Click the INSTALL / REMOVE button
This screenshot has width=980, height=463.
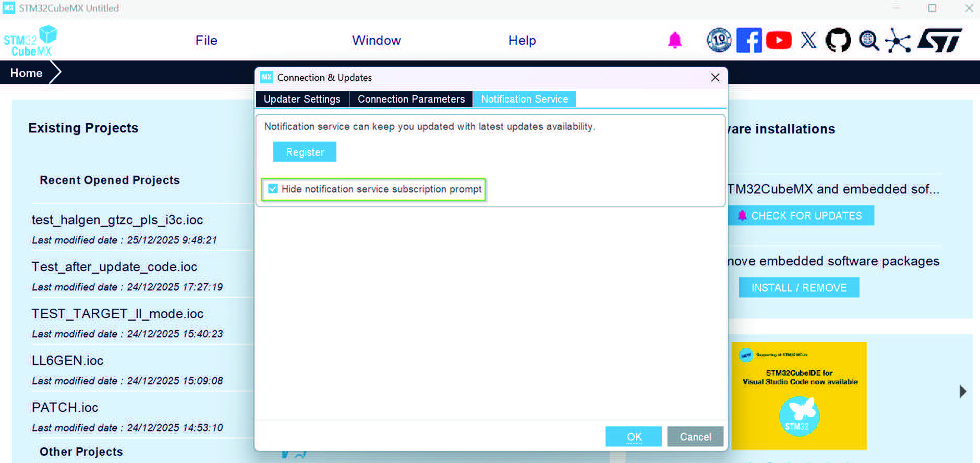point(799,287)
